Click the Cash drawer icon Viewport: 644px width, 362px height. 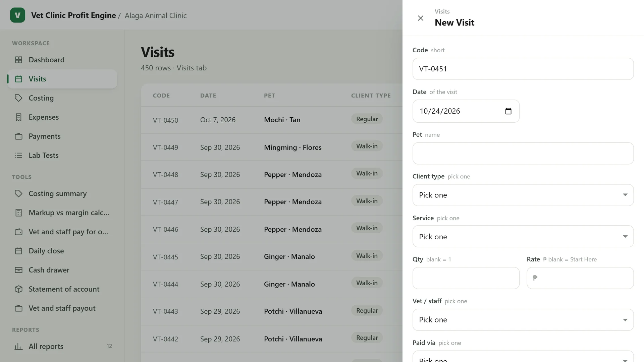click(19, 270)
